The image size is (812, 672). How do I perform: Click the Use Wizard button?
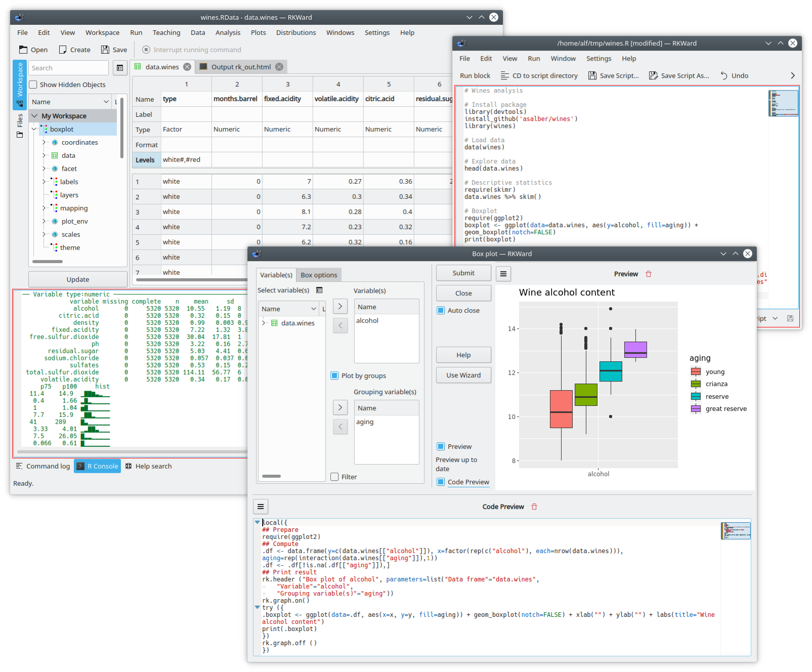463,375
